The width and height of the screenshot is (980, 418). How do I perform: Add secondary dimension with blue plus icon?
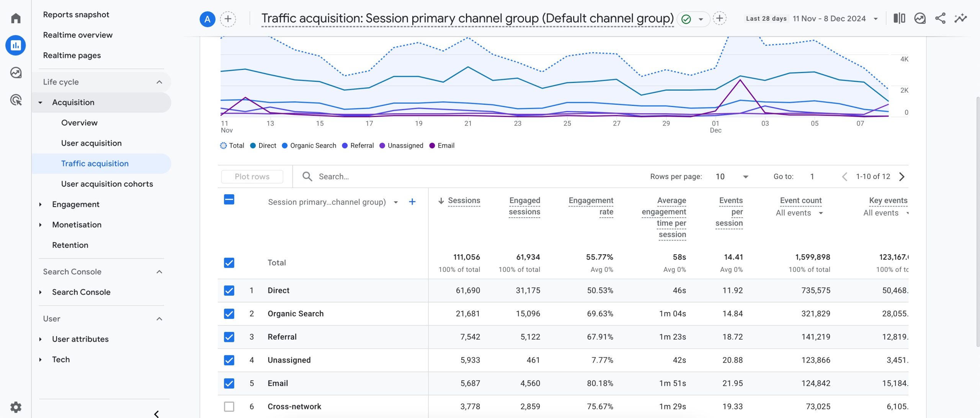point(412,202)
